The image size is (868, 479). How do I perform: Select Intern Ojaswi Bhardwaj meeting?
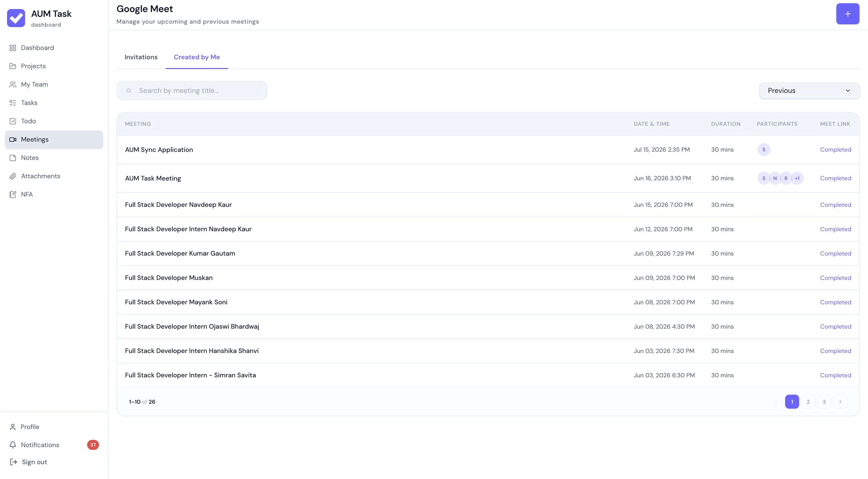(488, 326)
